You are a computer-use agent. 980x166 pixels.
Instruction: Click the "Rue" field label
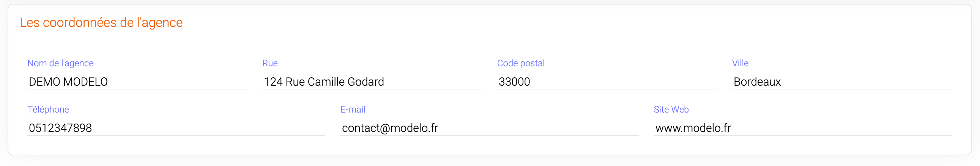tap(270, 63)
